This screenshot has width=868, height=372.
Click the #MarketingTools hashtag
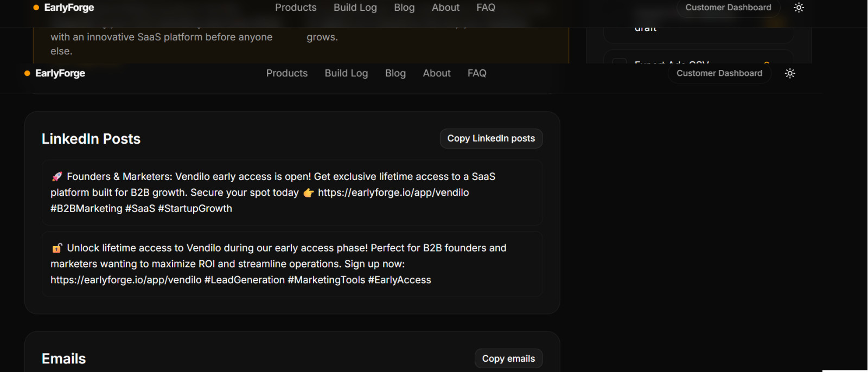point(327,280)
